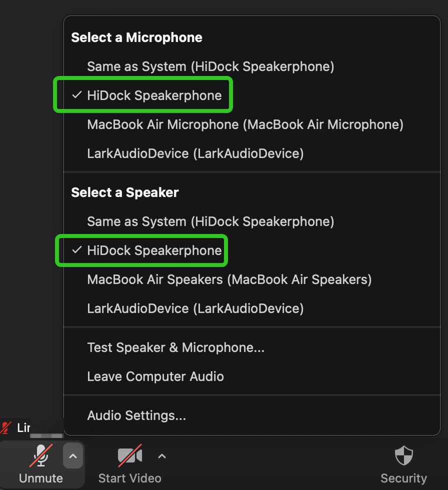Viewport: 448px width, 490px height.
Task: Click Leave Computer Audio
Action: point(155,376)
